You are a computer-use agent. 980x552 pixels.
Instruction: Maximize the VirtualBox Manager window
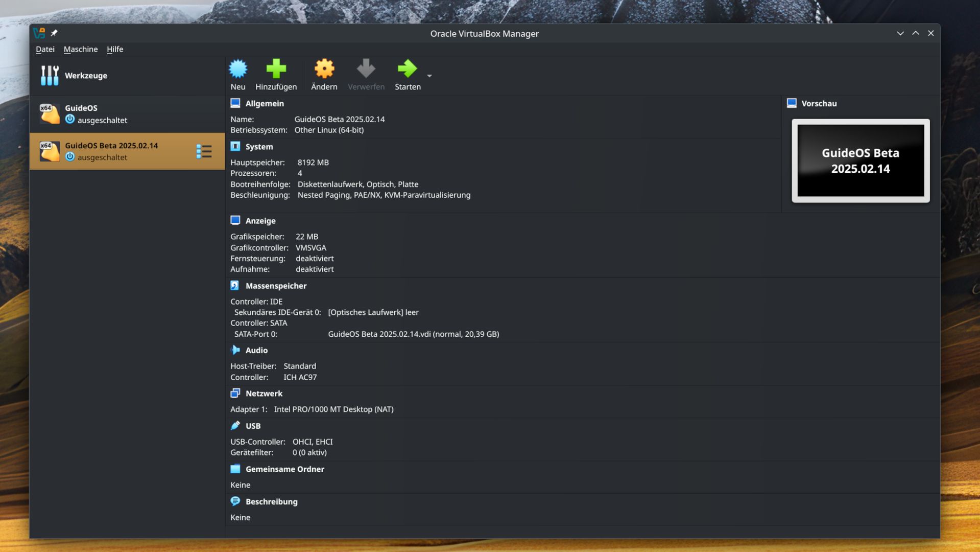(x=916, y=33)
